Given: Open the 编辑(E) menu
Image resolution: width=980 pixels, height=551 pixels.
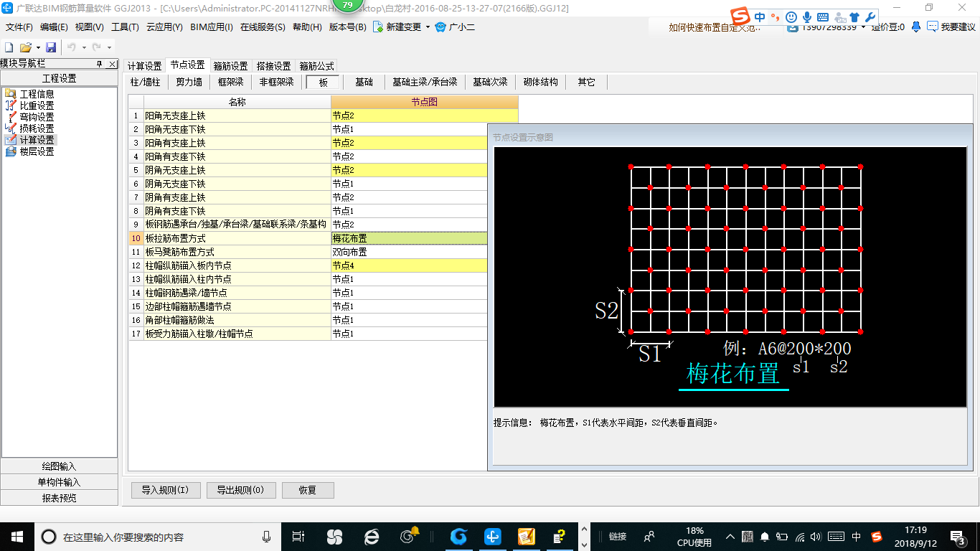Looking at the screenshot, I should click(54, 27).
